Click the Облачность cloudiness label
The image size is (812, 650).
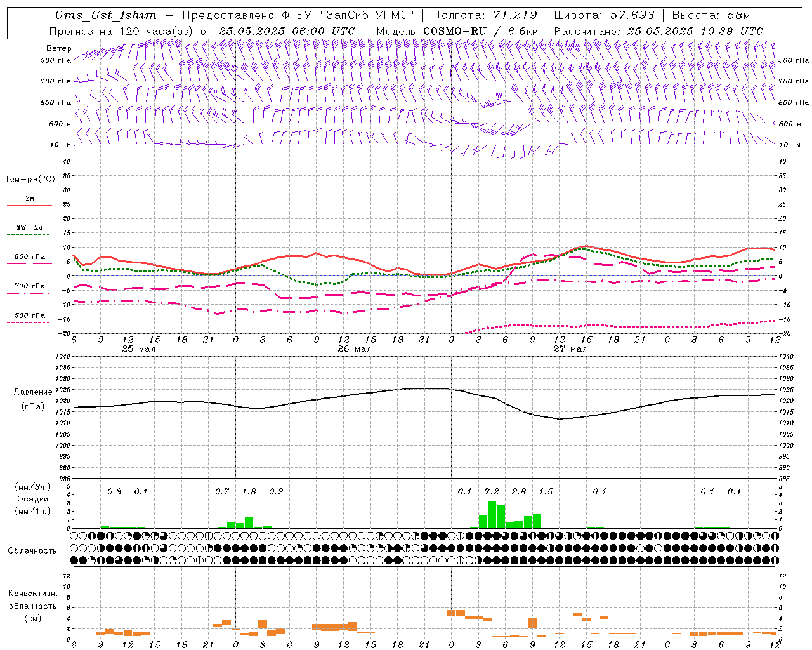pos(32,550)
